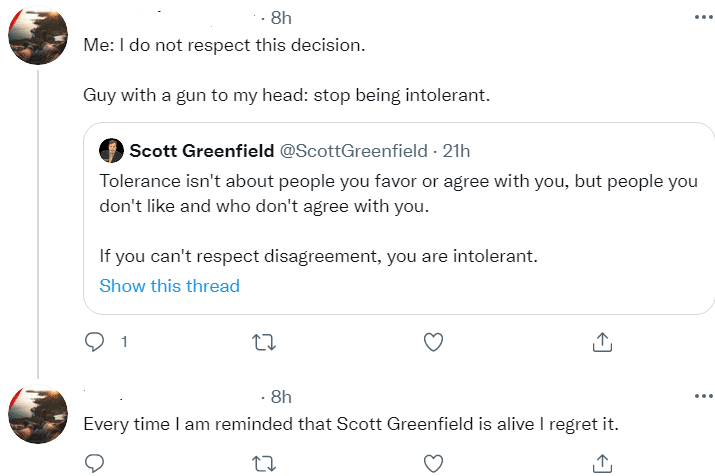Open more options for the first tweet

(703, 18)
